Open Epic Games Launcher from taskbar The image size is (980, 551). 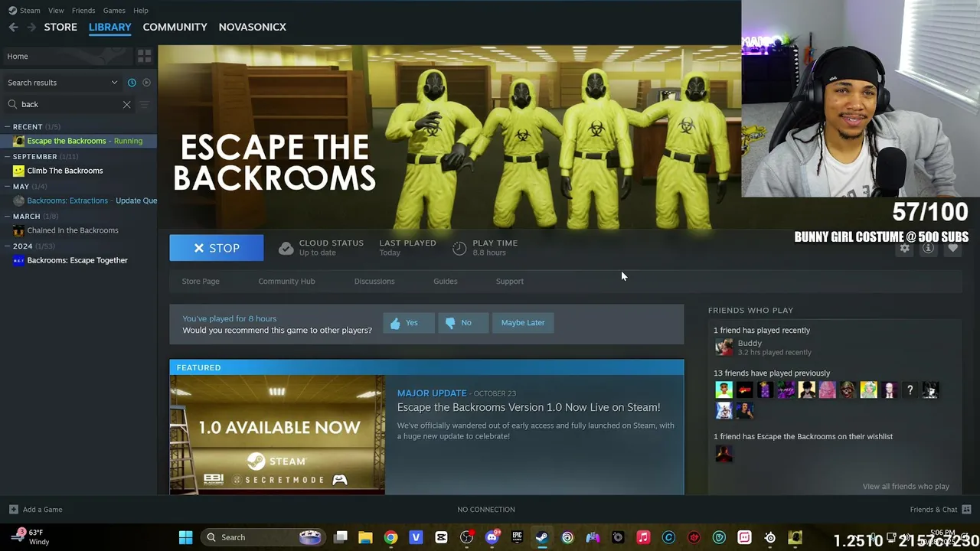[x=517, y=537]
